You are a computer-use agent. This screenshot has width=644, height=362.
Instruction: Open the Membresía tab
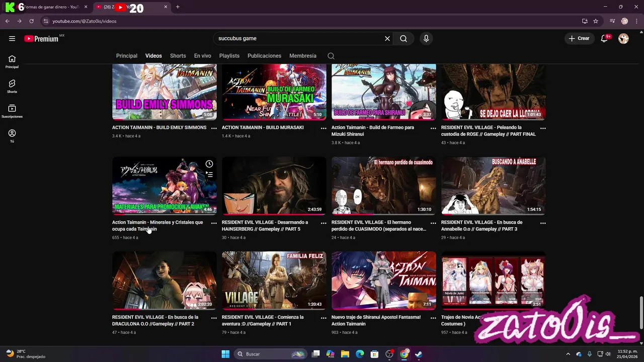303,56
